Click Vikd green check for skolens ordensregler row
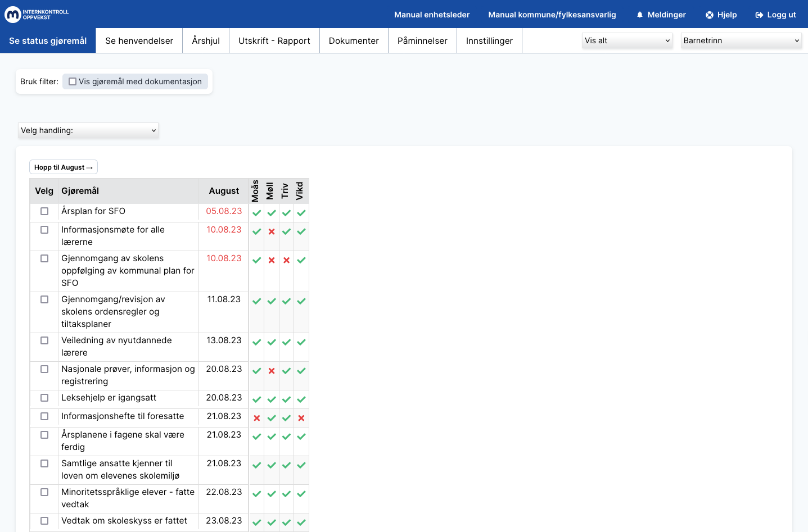Image resolution: width=808 pixels, height=532 pixels. pyautogui.click(x=301, y=301)
